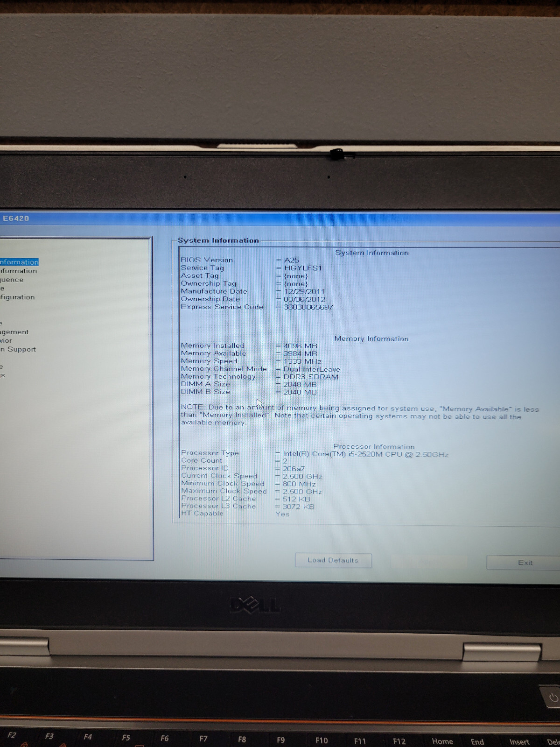Click the E6420 title bar text
560x747 pixels.
16,218
